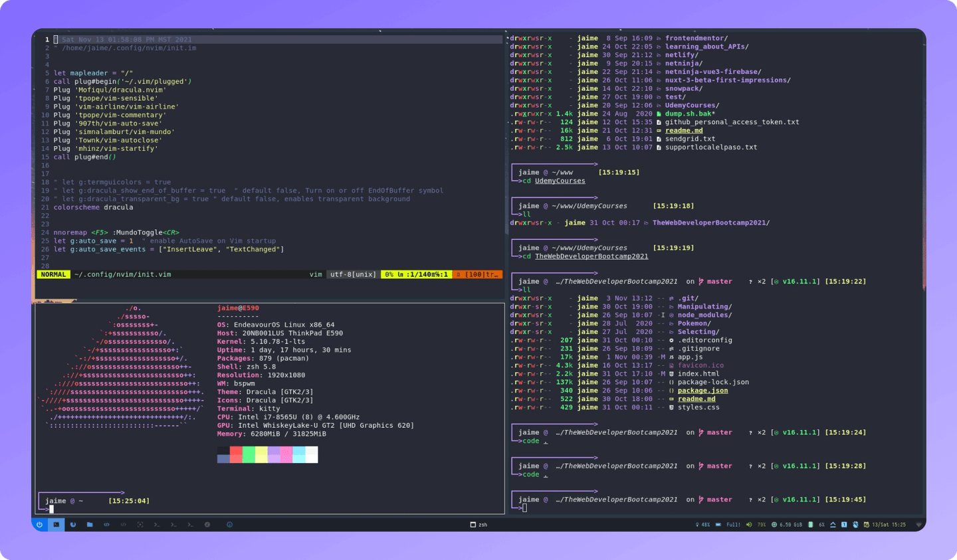This screenshot has height=560, width=957.
Task: Click the power menu icon in the bar
Action: 39,525
